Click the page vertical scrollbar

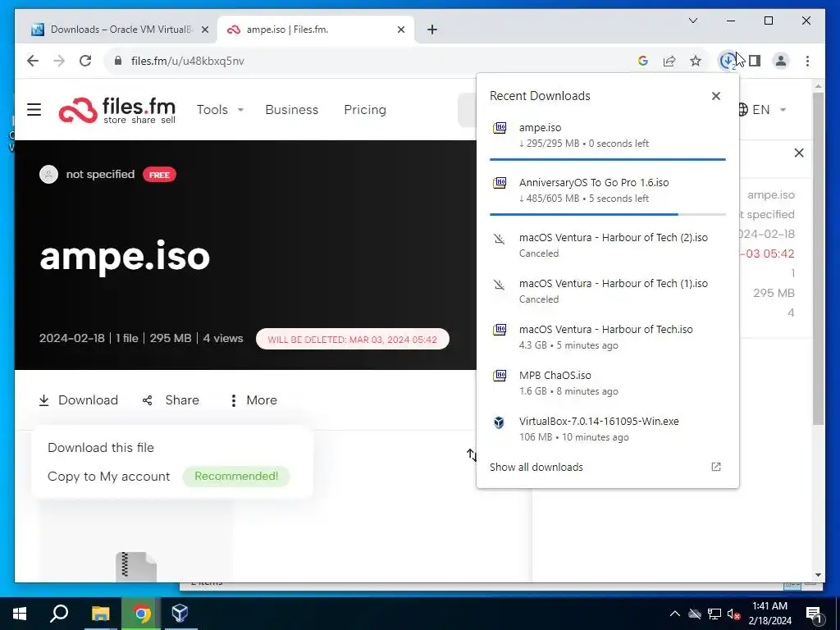[x=818, y=259]
